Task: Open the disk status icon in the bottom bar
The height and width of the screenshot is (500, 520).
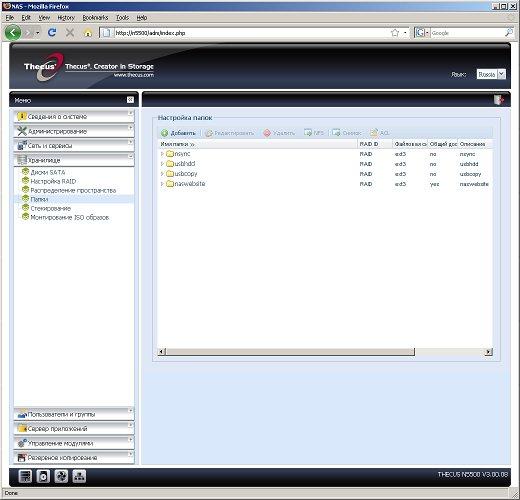Action: tap(43, 476)
